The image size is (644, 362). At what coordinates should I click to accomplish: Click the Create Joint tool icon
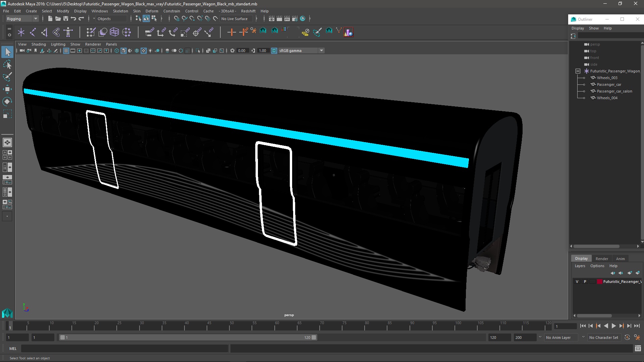tap(33, 32)
